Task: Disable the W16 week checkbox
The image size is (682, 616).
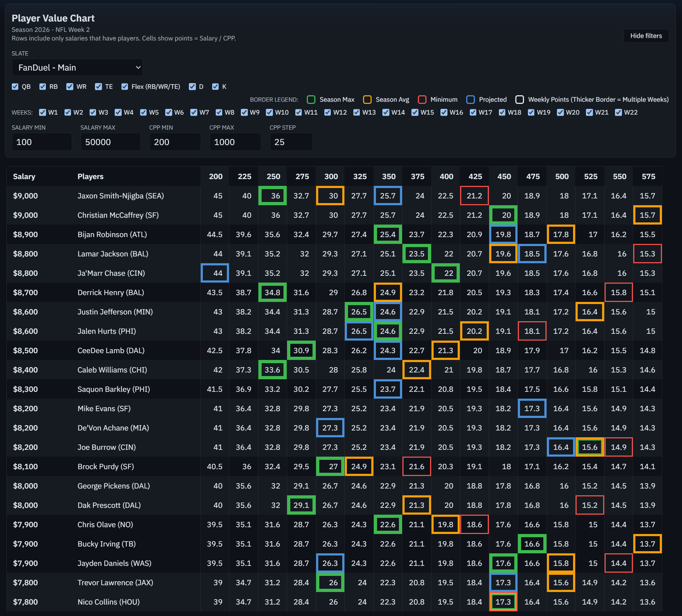Action: [444, 112]
